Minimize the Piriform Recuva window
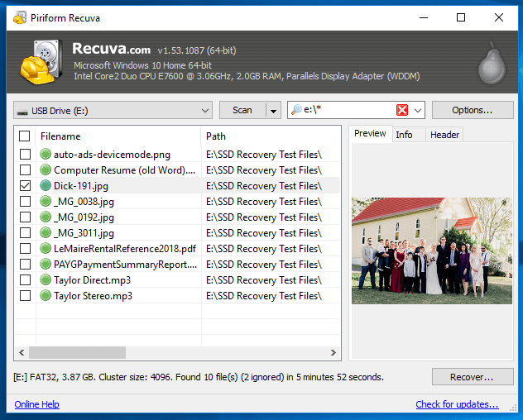The width and height of the screenshot is (523, 420). [x=424, y=17]
